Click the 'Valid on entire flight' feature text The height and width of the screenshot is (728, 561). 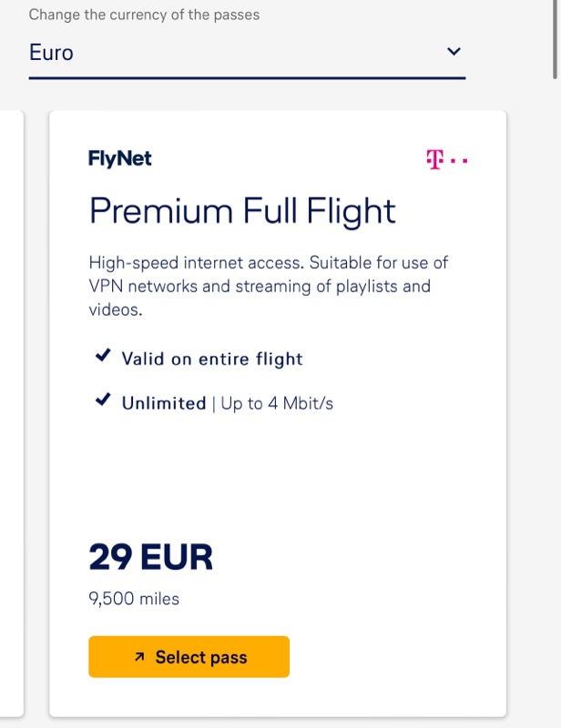pos(212,359)
